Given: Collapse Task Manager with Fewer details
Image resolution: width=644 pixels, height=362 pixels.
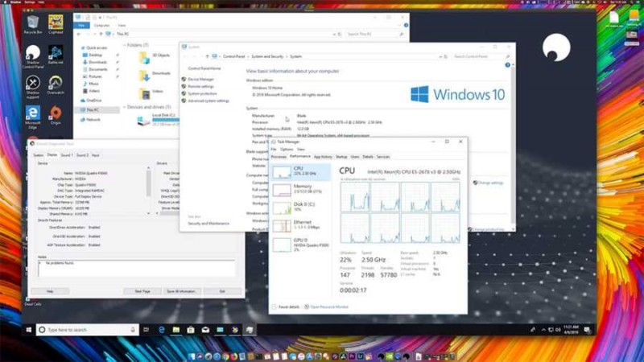Looking at the screenshot, I should [x=286, y=307].
